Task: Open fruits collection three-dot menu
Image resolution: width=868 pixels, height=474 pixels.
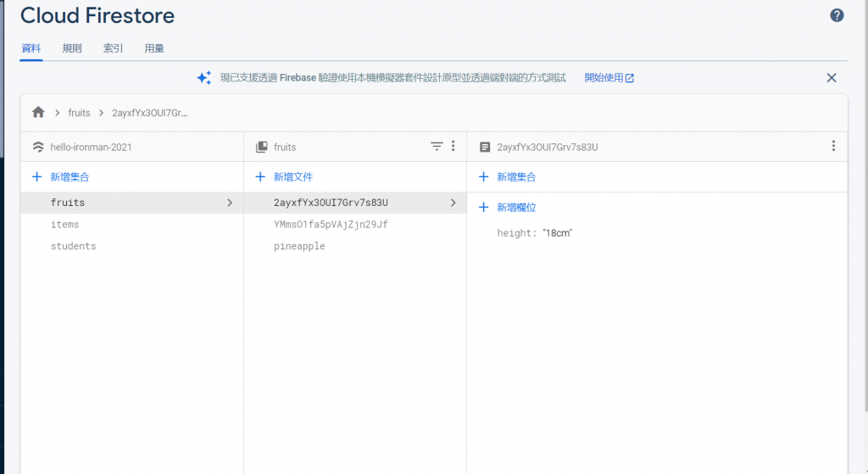Action: pyautogui.click(x=453, y=146)
